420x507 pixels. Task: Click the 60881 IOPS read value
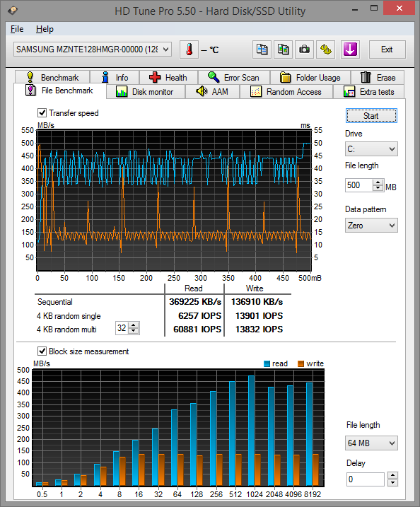(x=197, y=330)
